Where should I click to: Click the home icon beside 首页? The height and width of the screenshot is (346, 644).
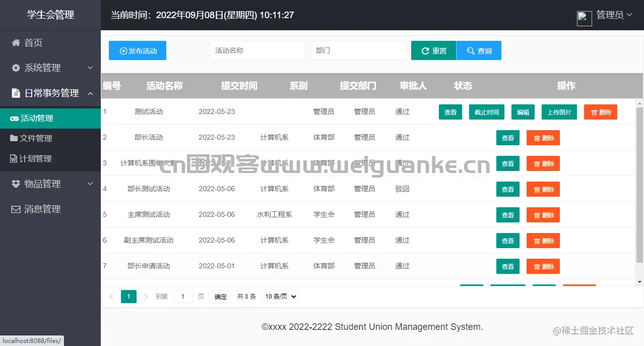(16, 43)
